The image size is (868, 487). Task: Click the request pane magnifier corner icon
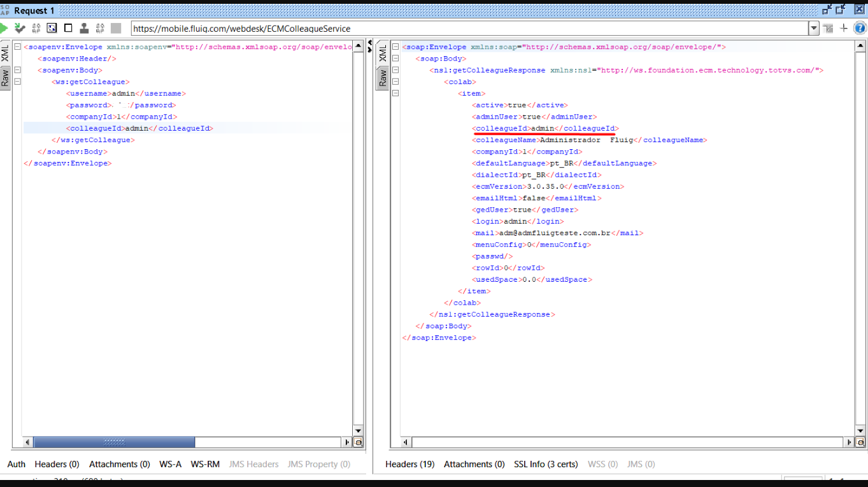[x=359, y=442]
